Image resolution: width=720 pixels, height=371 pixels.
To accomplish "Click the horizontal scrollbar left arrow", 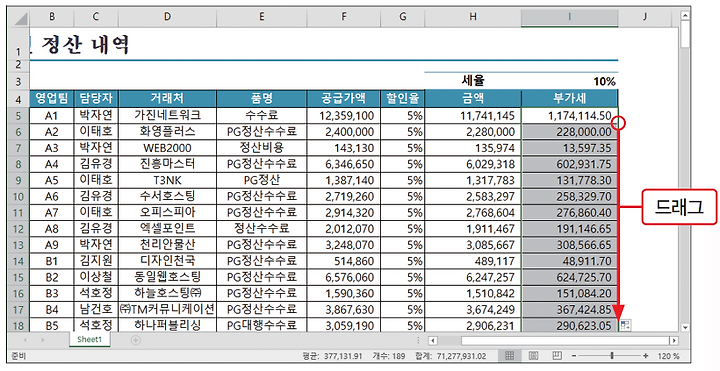I will (433, 341).
